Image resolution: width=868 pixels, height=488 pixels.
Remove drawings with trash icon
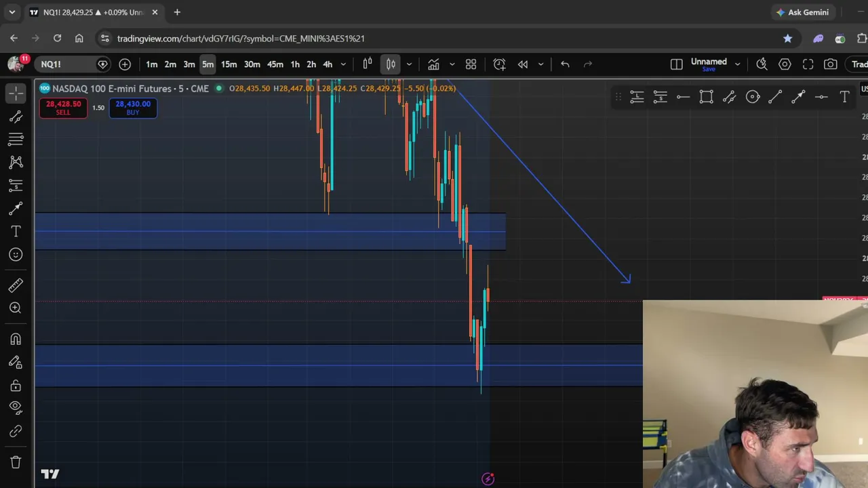pyautogui.click(x=16, y=462)
